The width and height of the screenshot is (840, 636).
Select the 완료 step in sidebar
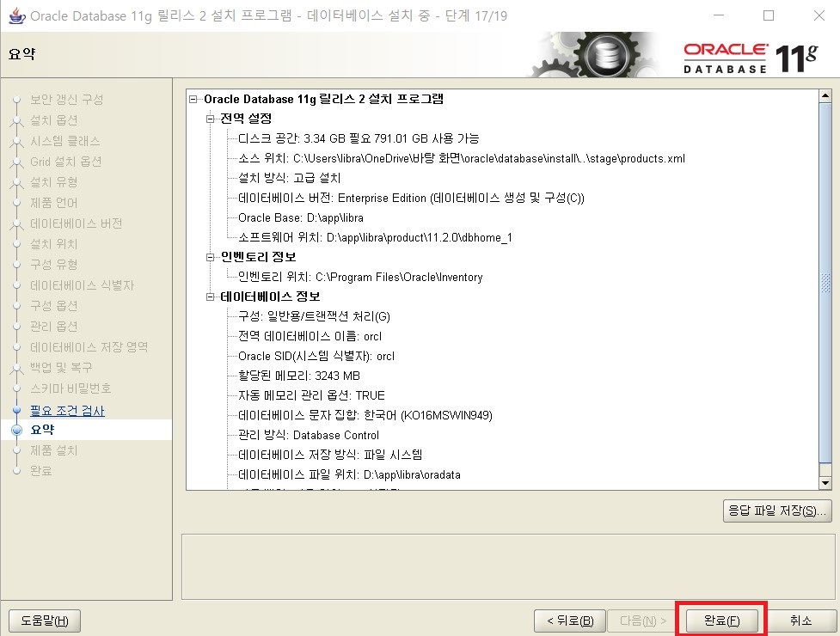[x=40, y=471]
